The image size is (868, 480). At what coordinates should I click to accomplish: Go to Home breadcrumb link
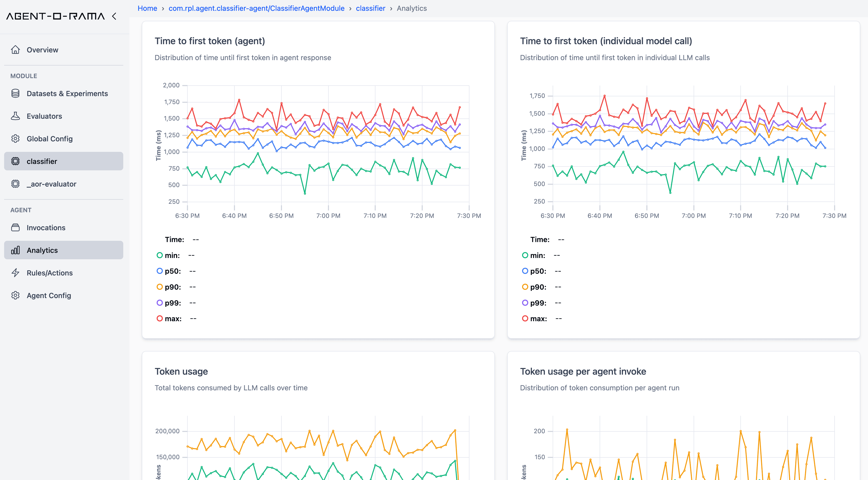(147, 8)
